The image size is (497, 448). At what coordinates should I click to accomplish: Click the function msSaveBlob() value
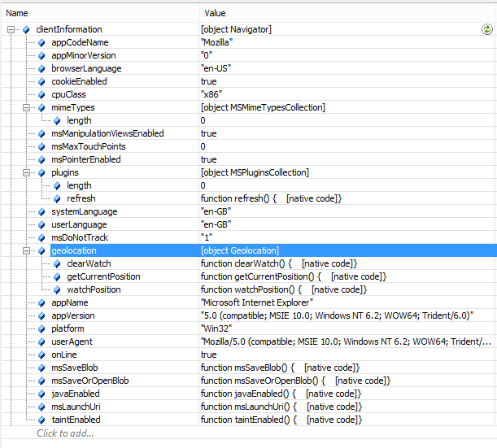(281, 368)
